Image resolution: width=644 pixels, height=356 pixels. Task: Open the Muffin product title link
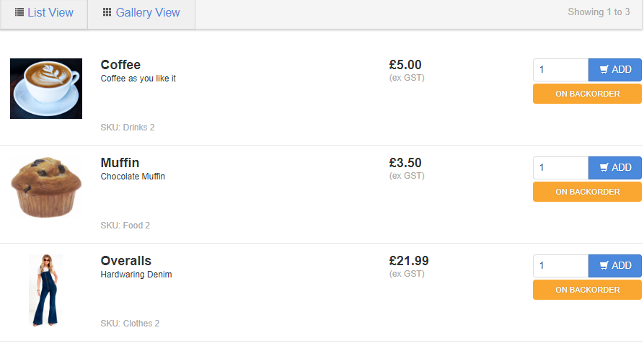click(120, 163)
